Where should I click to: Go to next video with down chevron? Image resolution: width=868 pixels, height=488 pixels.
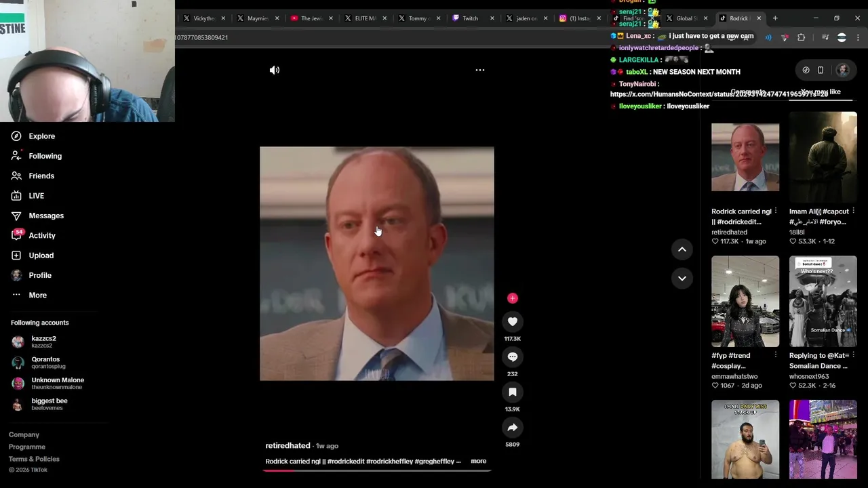(682, 278)
